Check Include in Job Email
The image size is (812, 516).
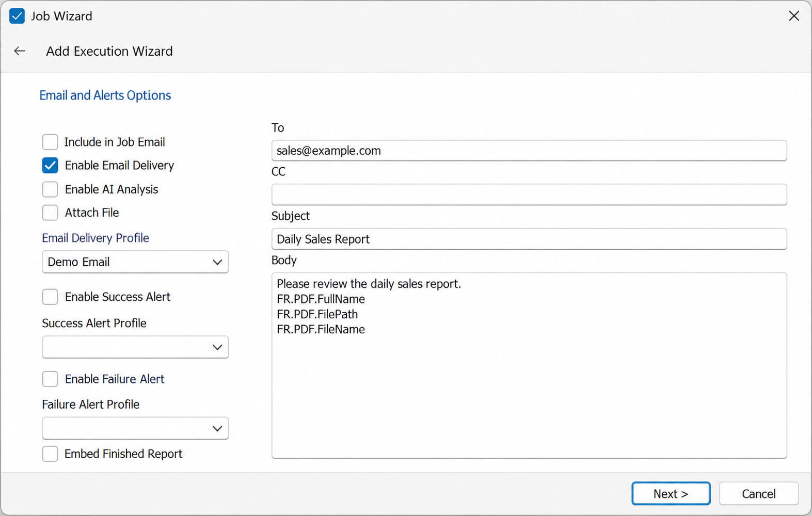[50, 142]
